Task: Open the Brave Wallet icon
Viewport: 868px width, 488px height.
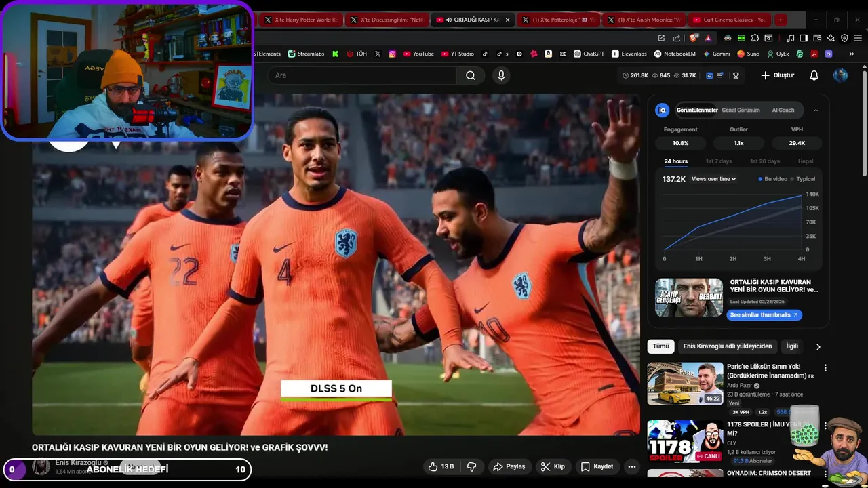Action: pyautogui.click(x=817, y=38)
